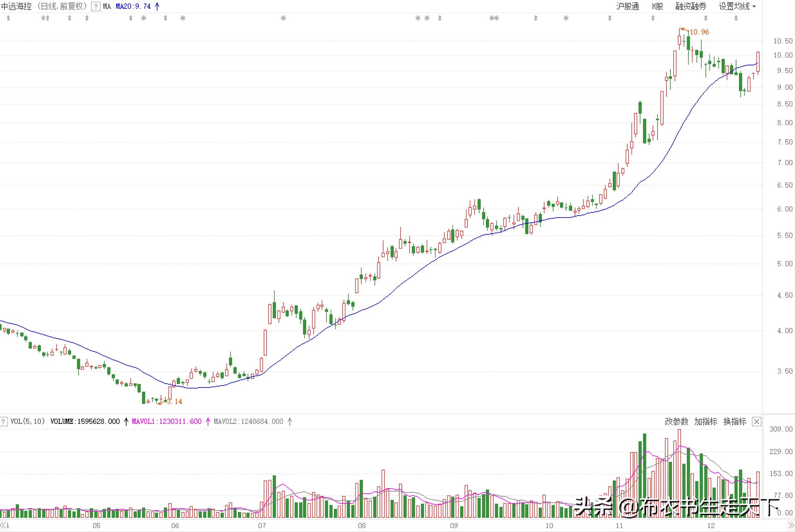795x532 pixels.
Task: Click the lone star event marker above July
Action: (283, 18)
